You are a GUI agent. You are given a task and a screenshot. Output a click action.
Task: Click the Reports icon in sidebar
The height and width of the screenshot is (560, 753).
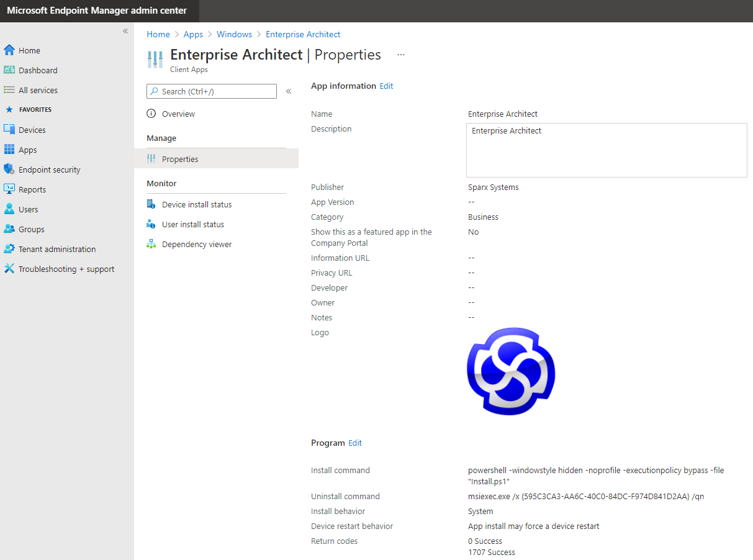9,189
